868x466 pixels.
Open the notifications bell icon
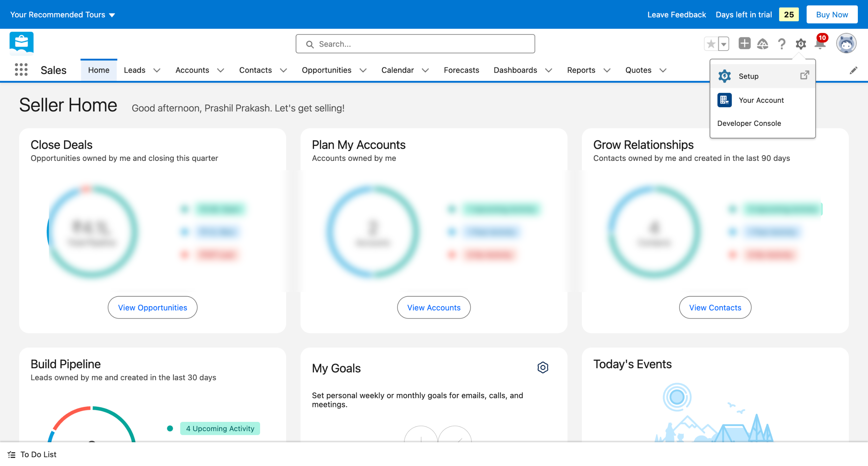(x=820, y=44)
